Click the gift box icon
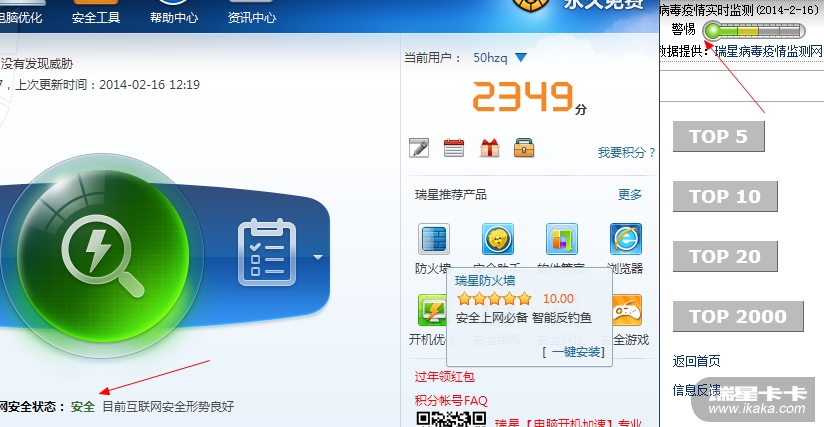This screenshot has height=427, width=824. coord(489,148)
